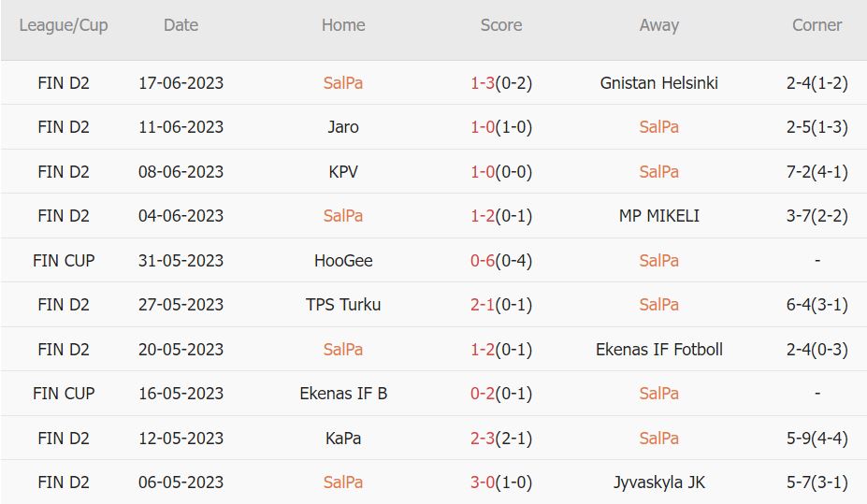Viewport: 867px width, 504px height.
Task: Select the 7-2(4-1) corner result
Action: point(816,171)
